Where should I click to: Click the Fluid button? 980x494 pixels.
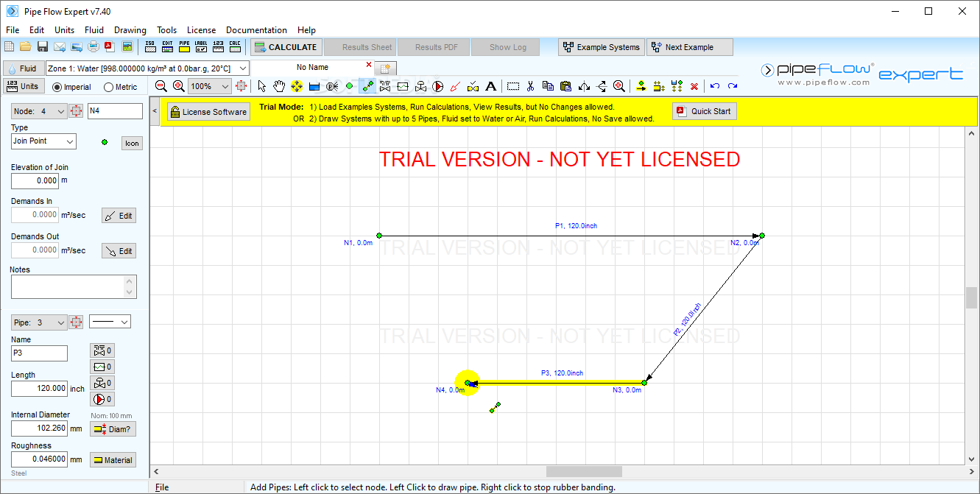(22, 68)
